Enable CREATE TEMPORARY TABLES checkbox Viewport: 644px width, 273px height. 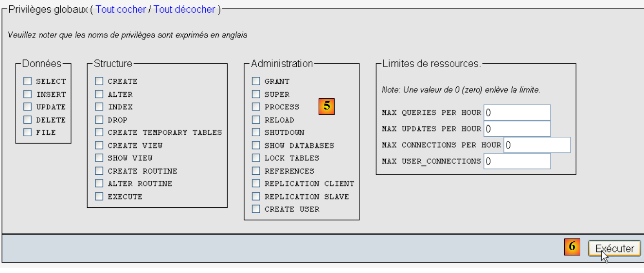click(99, 132)
